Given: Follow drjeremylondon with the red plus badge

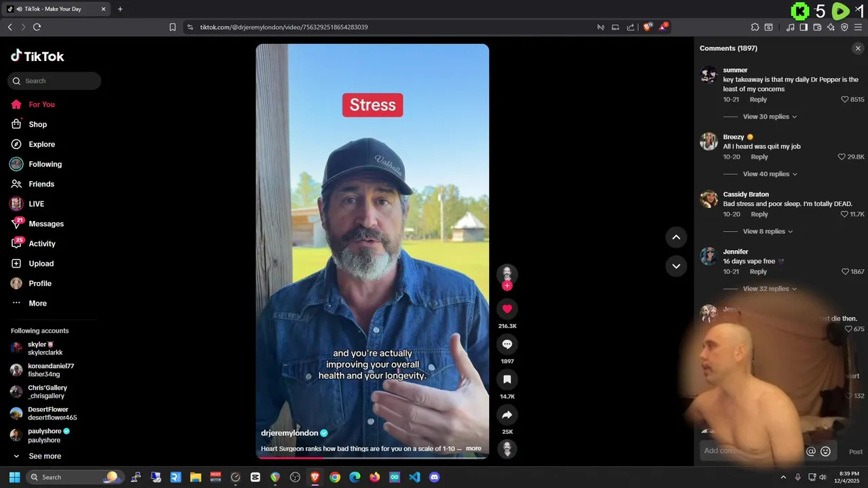Looking at the screenshot, I should click(x=507, y=286).
